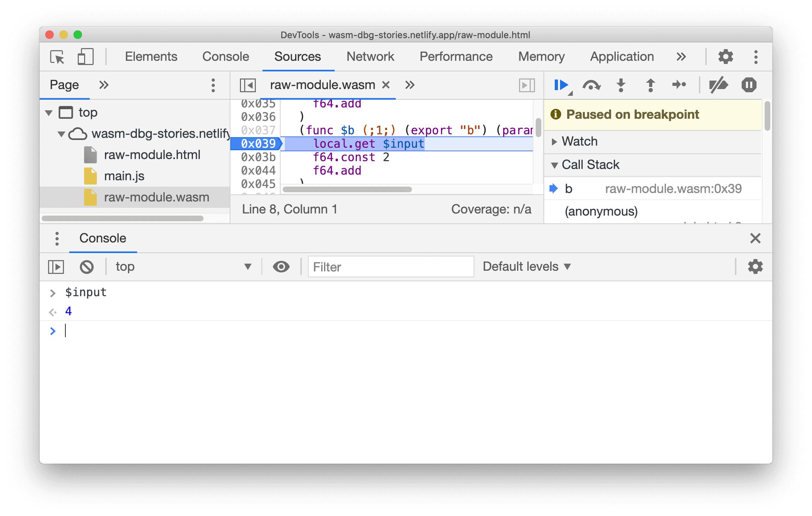Toggle the block requests icon in Console
The image size is (812, 516).
tap(87, 268)
